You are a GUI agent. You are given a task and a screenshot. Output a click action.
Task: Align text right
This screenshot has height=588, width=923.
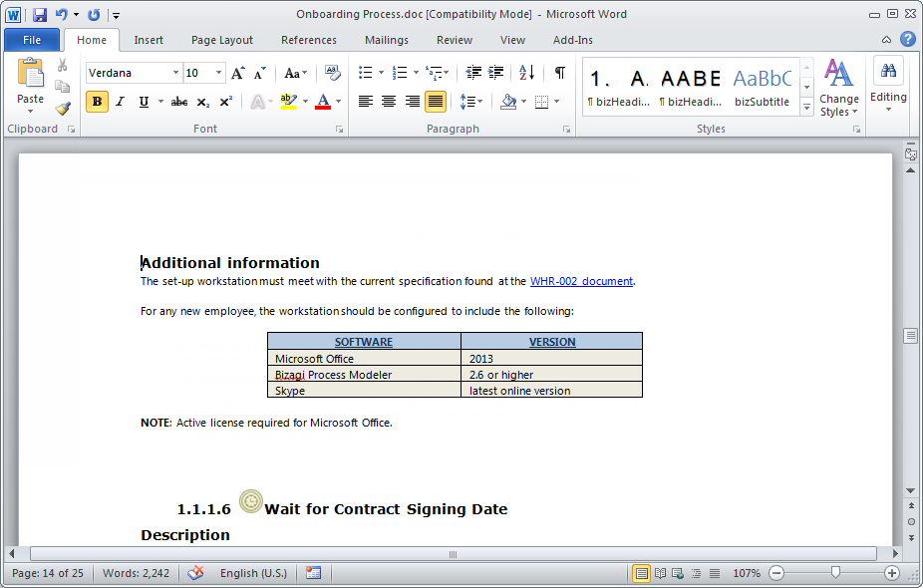click(x=412, y=102)
